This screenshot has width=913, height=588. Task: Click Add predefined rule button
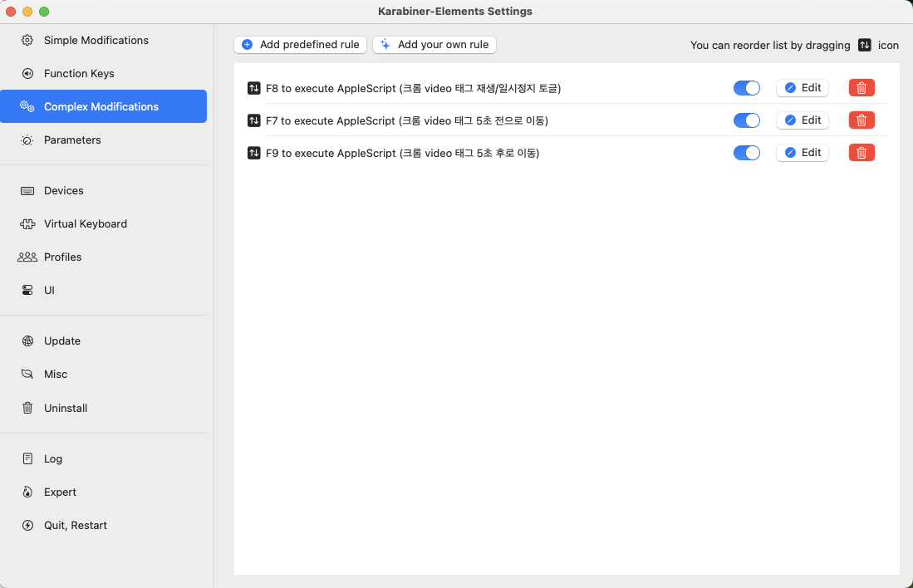[301, 45]
